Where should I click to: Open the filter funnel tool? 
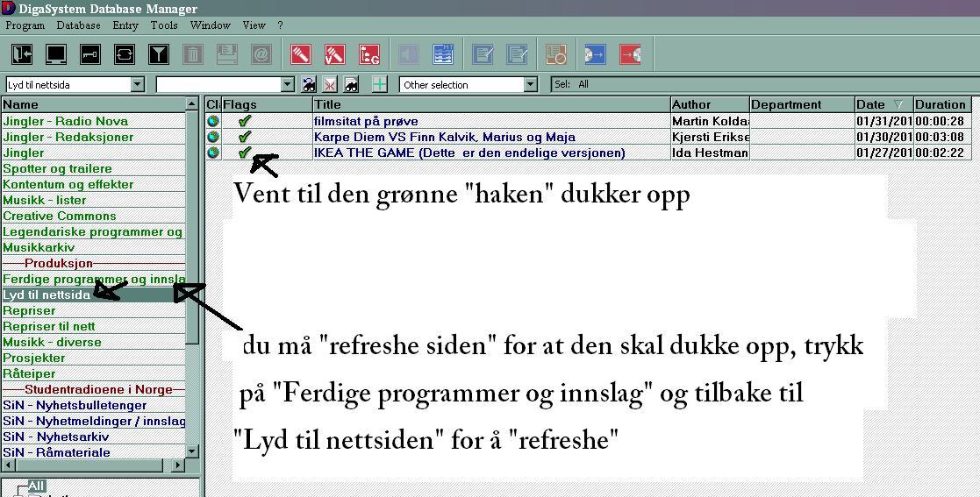tap(159, 54)
